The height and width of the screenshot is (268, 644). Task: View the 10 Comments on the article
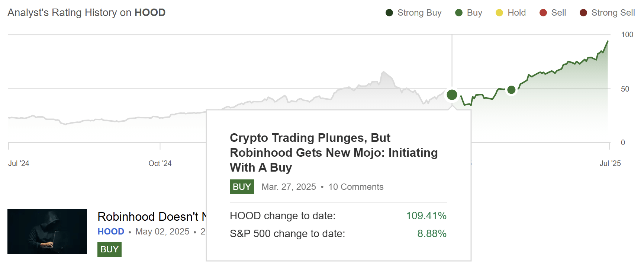(355, 187)
